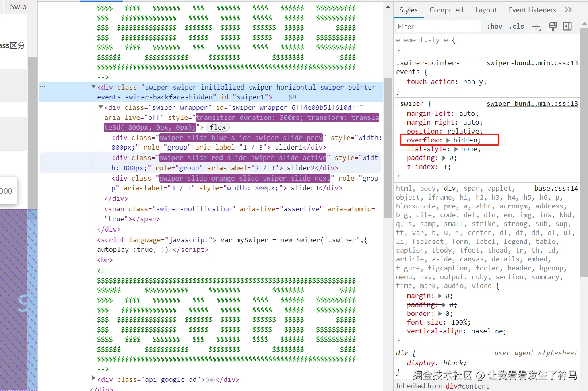Click the New Style Rule plus icon
This screenshot has width=588, height=391.
pyautogui.click(x=536, y=27)
